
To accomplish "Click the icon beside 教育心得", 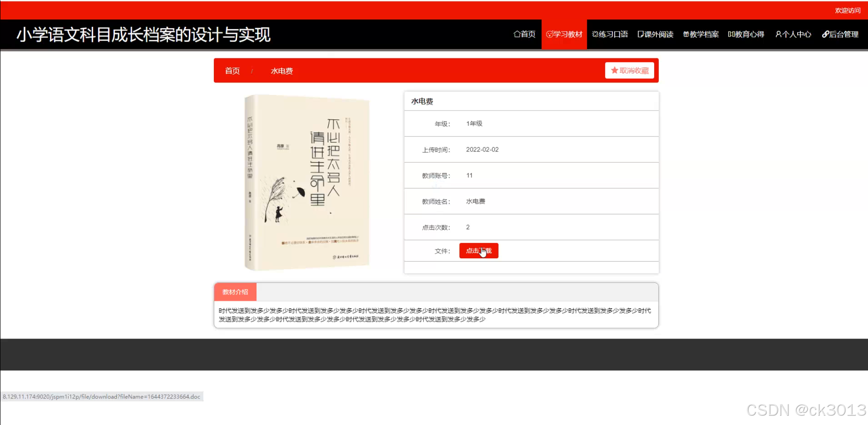I will (x=731, y=34).
